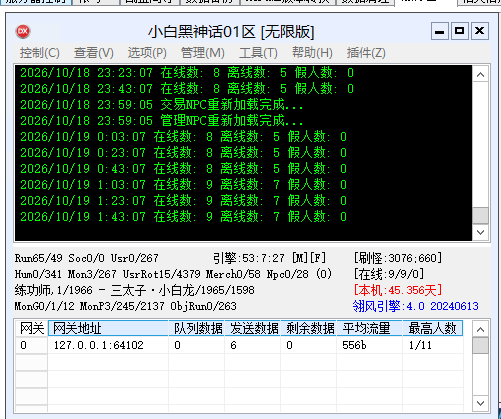Click the [在线:9/9/0] status text

coord(389,274)
